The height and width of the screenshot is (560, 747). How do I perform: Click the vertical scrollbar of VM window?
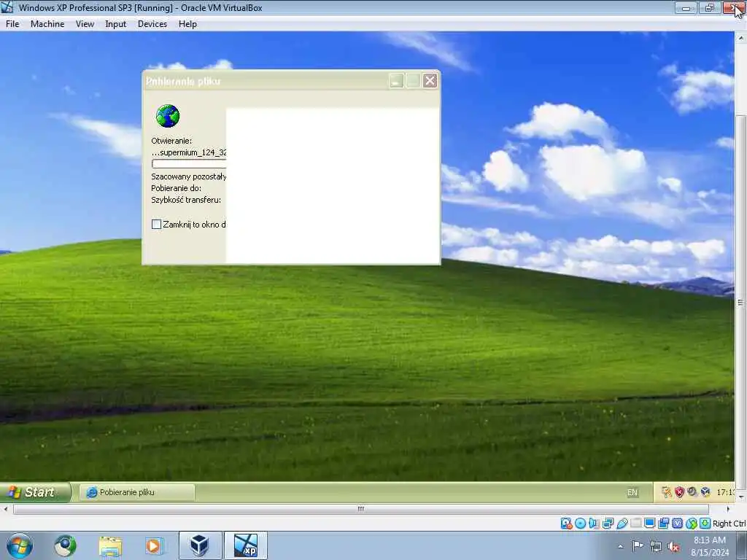click(x=741, y=303)
